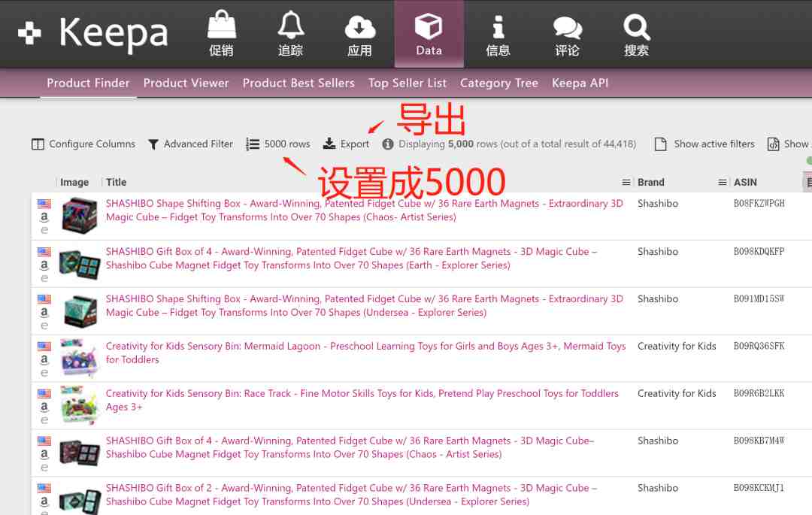812x515 pixels.
Task: Sort by the Image column header
Action: coord(74,182)
